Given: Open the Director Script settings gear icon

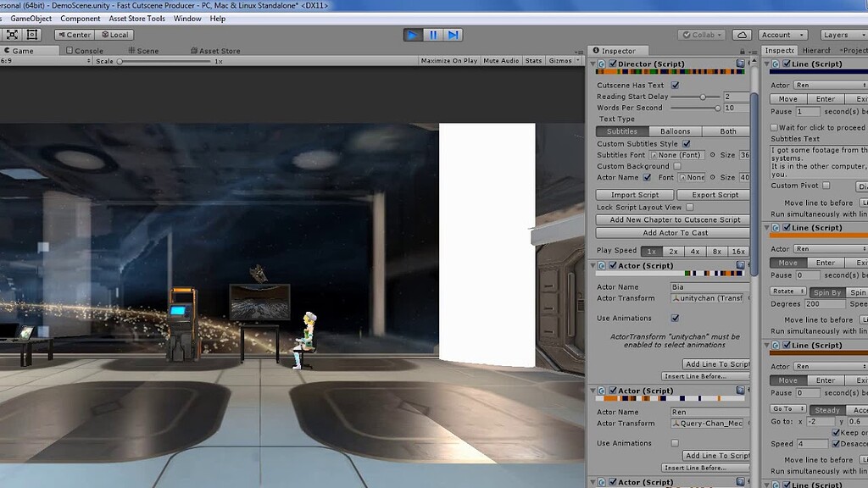Looking at the screenshot, I should pyautogui.click(x=750, y=64).
